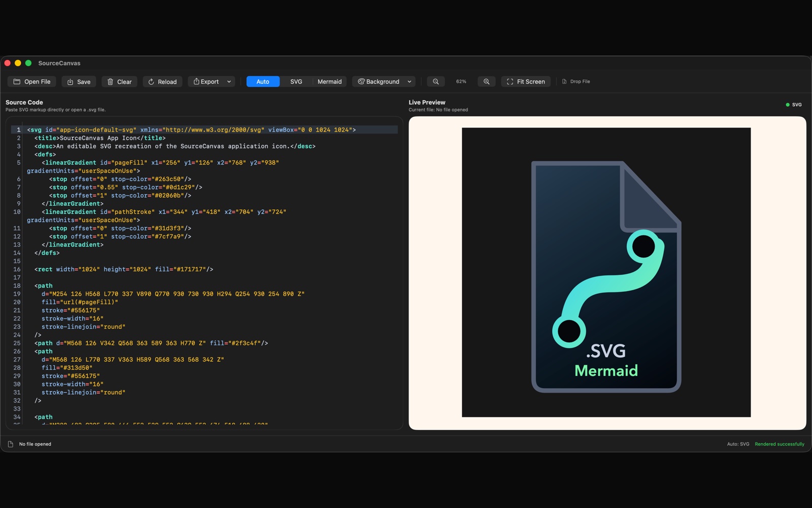The height and width of the screenshot is (508, 812).
Task: Zoom out with the minus magnifier icon
Action: [435, 81]
